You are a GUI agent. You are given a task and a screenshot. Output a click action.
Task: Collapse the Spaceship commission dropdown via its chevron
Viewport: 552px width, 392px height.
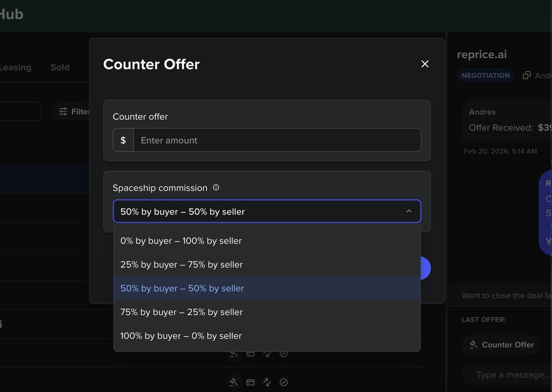[x=408, y=212]
